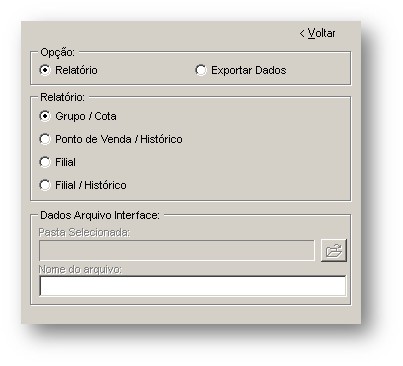Click the Filial / Histórico label text
Viewport: 403px width, 366px height.
(x=91, y=185)
